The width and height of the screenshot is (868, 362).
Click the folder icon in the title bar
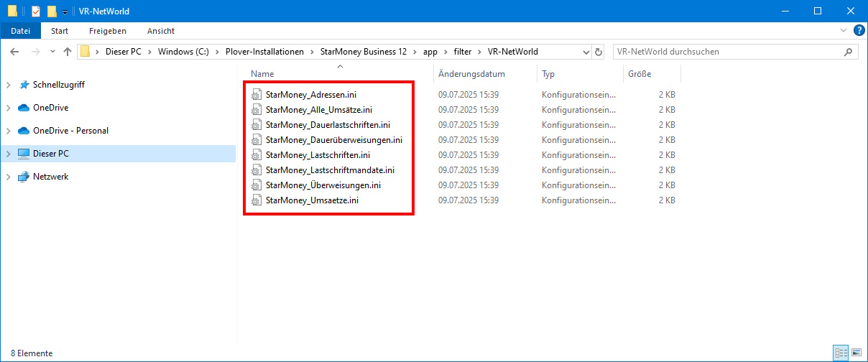click(x=12, y=11)
